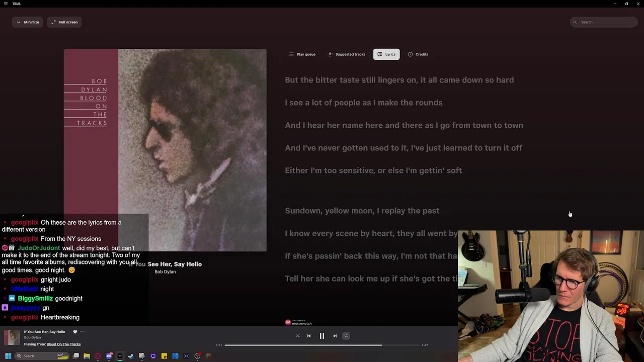This screenshot has height=362, width=644.
Task: Open the Credits tab
Action: click(x=418, y=54)
